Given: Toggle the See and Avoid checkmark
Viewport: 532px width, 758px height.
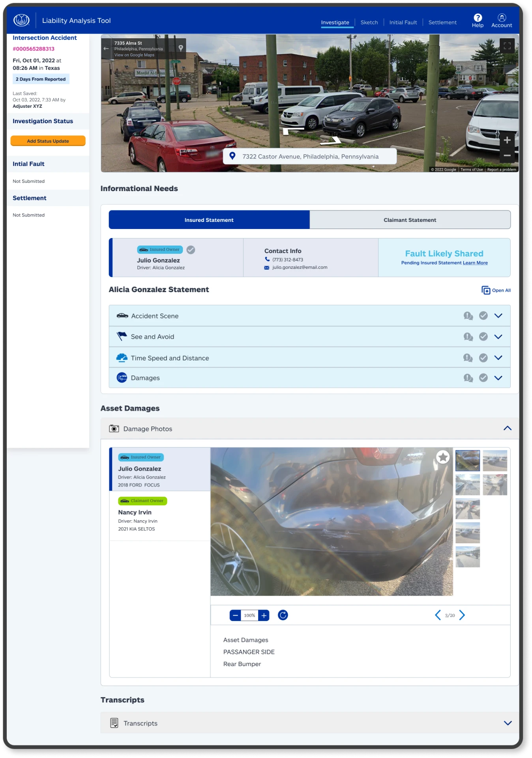Looking at the screenshot, I should 483,337.
